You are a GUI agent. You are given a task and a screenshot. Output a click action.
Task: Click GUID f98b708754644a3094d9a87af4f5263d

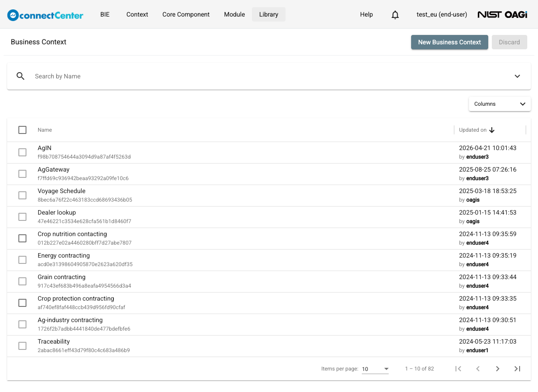click(x=84, y=157)
